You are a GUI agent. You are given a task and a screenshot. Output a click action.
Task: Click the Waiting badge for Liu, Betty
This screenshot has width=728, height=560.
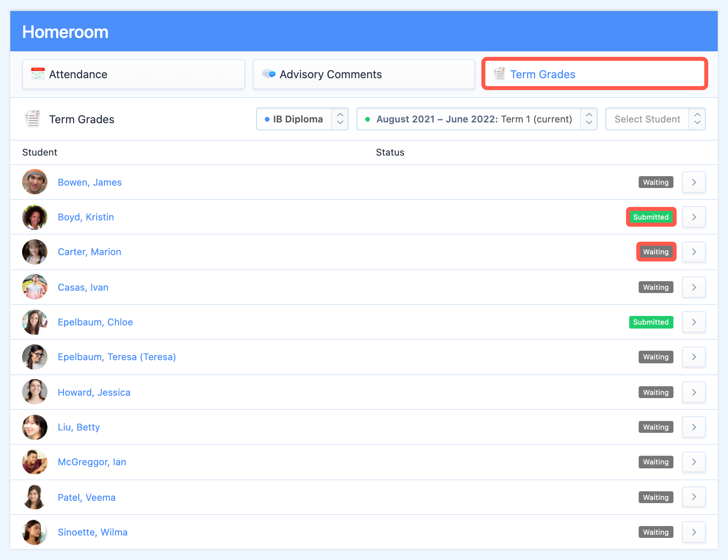pyautogui.click(x=656, y=427)
